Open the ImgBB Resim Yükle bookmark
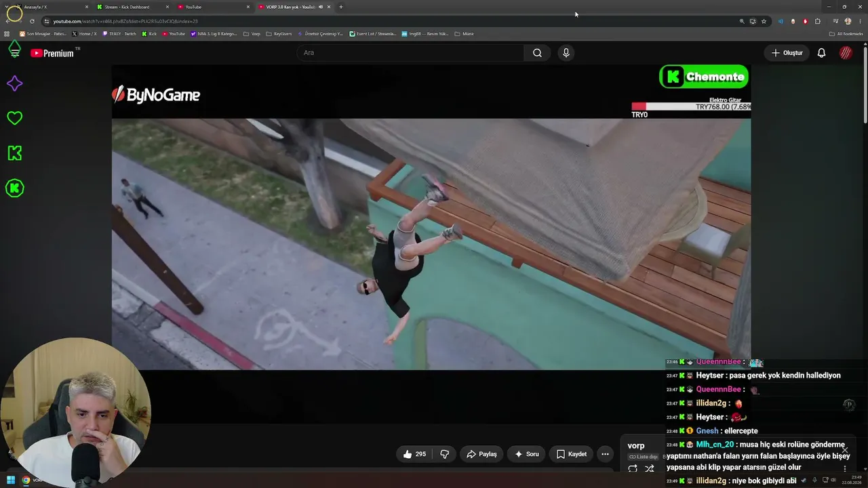 (x=425, y=34)
